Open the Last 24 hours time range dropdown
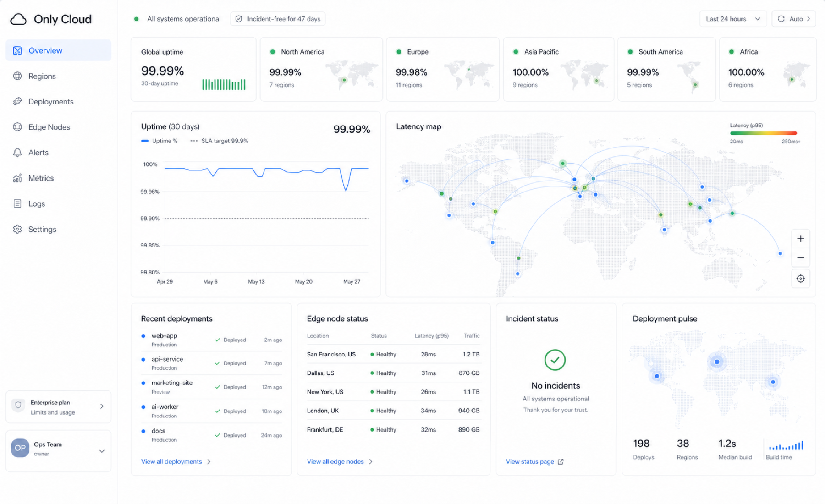The width and height of the screenshot is (825, 504). coord(733,19)
